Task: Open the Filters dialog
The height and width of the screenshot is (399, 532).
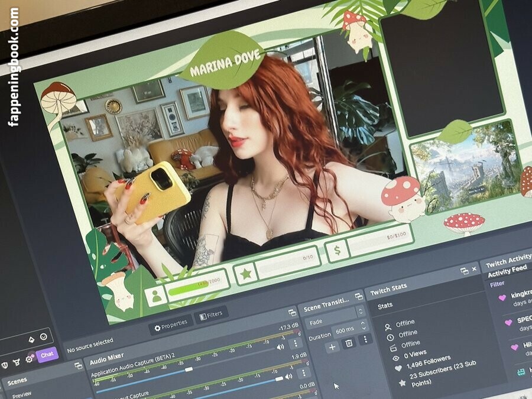Action: (211, 316)
